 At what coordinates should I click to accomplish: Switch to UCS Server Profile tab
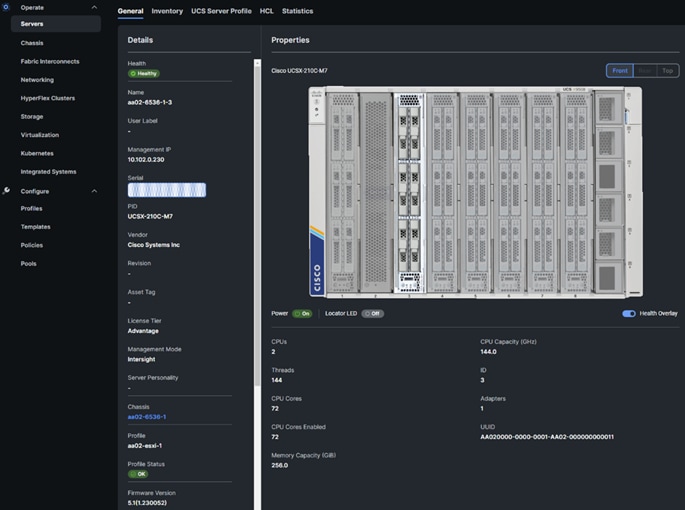221,11
